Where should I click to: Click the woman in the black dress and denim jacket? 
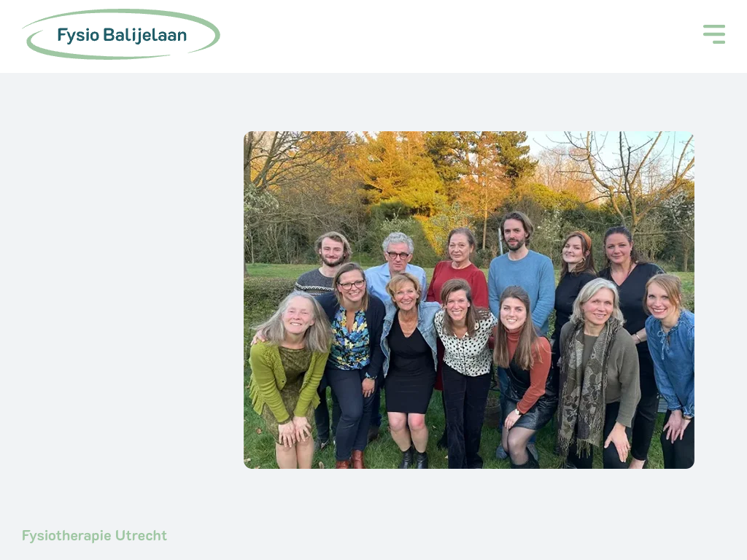[x=409, y=362]
